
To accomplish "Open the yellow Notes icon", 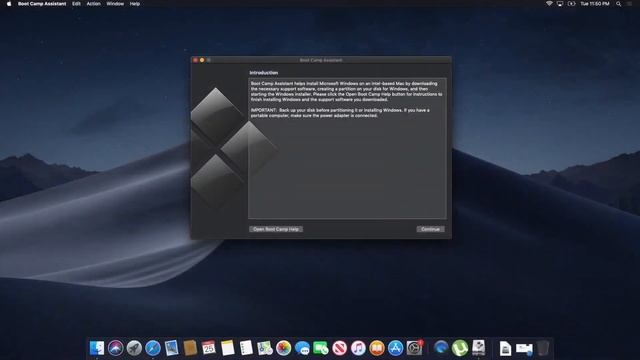I will click(x=227, y=348).
